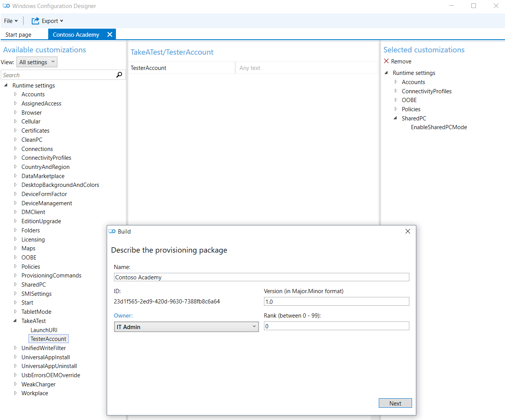
Task: Select UnifiedWriteFilter tree item
Action: pos(44,348)
